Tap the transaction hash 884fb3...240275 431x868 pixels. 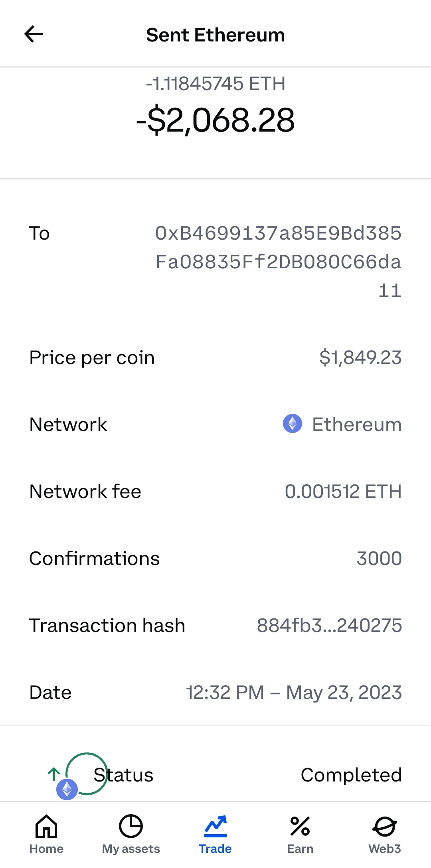[329, 625]
